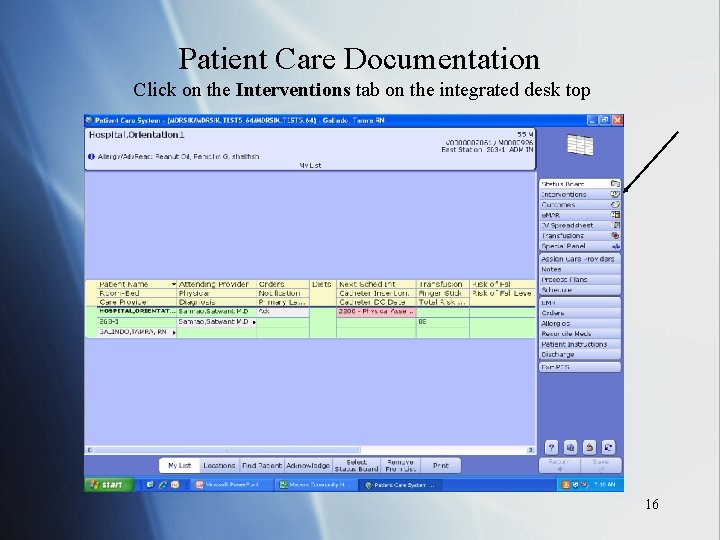The height and width of the screenshot is (540, 720).
Task: Click the Save button
Action: tap(601, 465)
